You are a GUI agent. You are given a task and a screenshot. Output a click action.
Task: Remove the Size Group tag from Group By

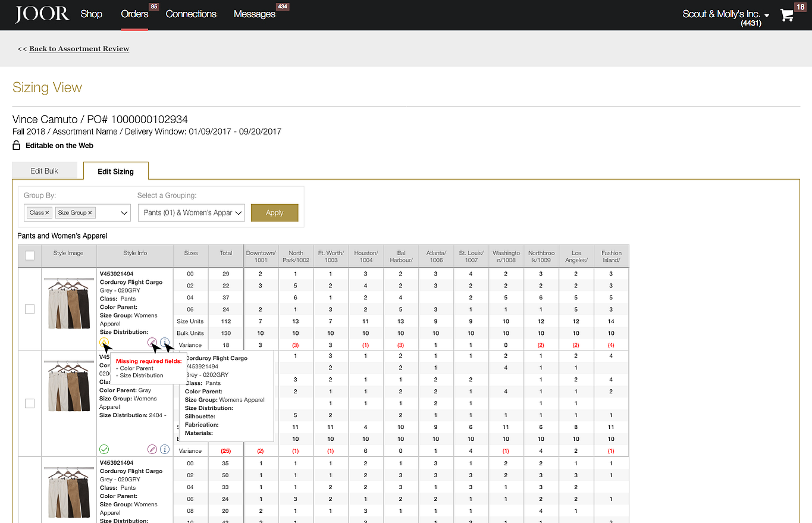90,212
